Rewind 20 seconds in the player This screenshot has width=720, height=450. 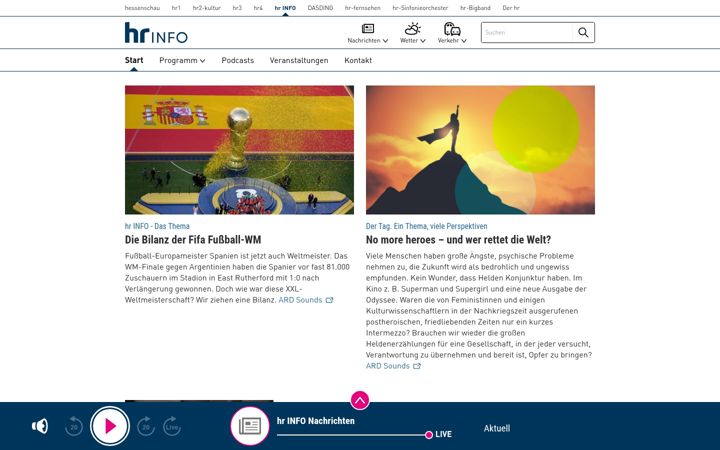[x=73, y=427]
